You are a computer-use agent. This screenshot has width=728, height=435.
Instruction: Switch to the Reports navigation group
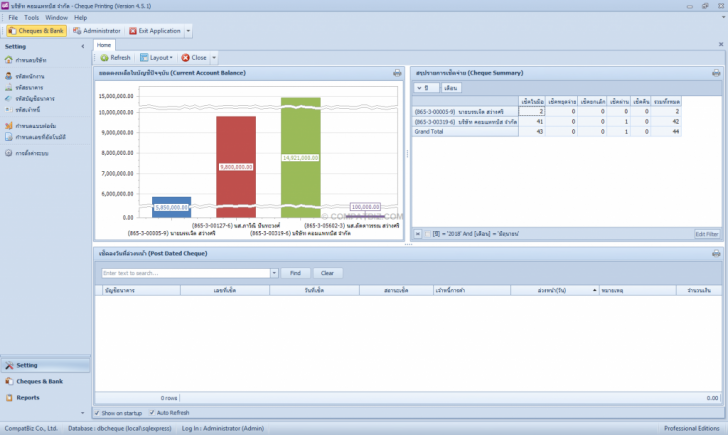45,397
